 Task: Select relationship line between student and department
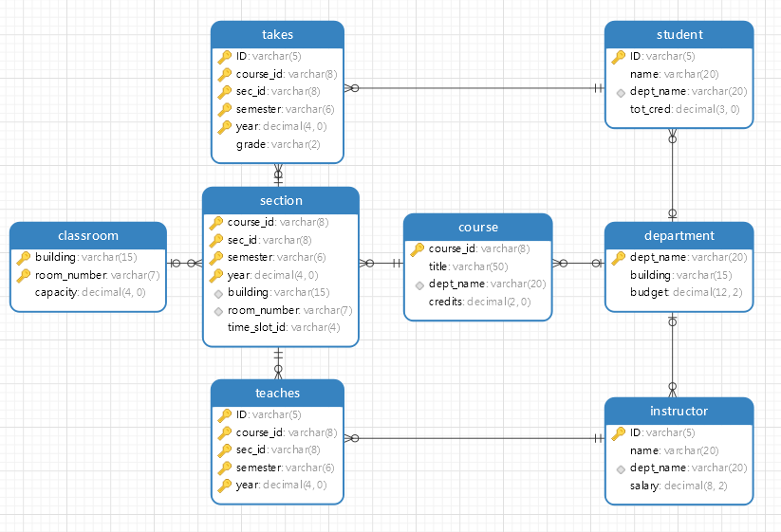pos(673,175)
